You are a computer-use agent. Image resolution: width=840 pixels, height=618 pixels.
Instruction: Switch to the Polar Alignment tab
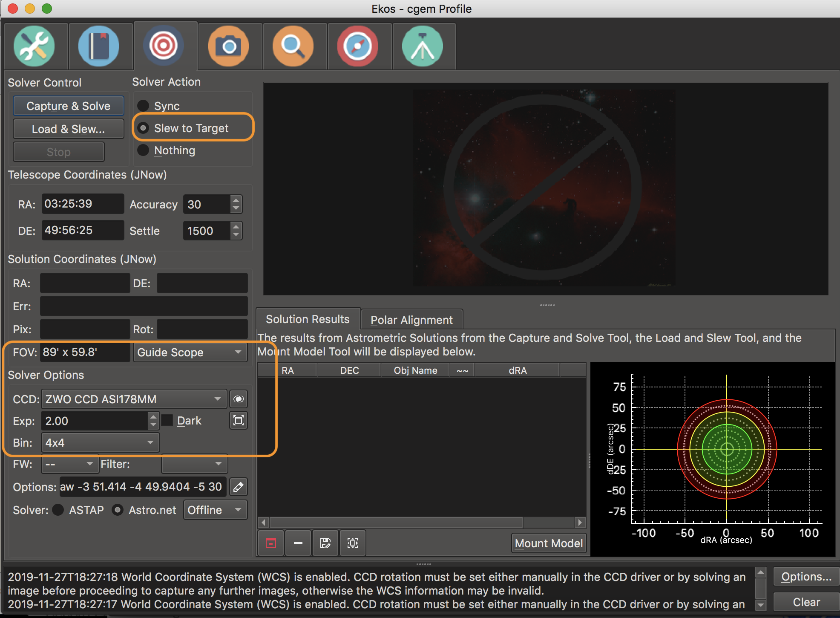coord(411,319)
